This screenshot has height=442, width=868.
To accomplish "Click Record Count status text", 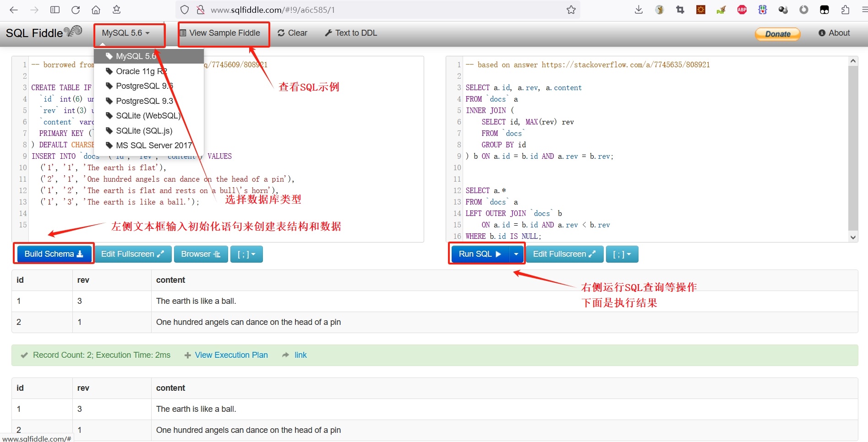I will click(x=102, y=355).
